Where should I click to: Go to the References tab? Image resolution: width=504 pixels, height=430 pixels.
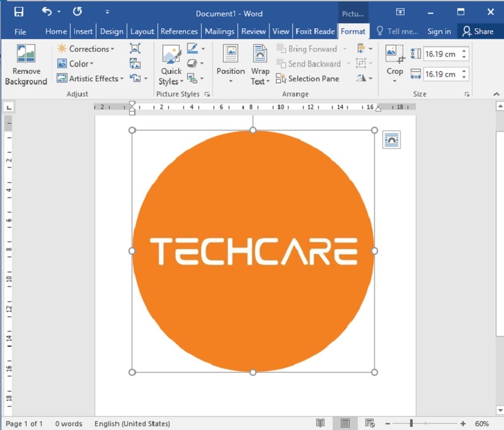click(180, 32)
